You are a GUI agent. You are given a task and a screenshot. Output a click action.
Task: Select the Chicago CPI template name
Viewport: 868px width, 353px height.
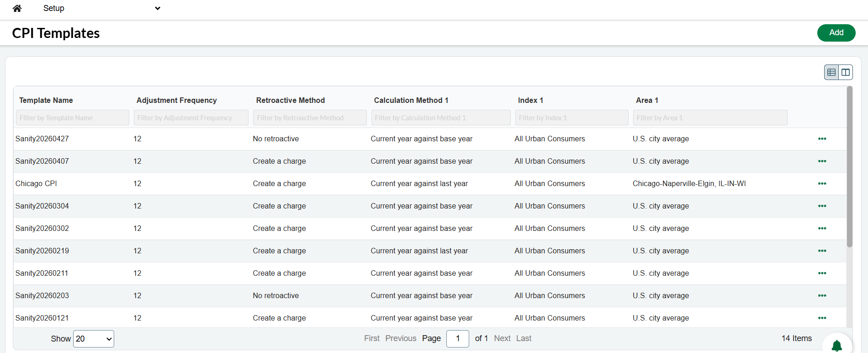tap(36, 184)
